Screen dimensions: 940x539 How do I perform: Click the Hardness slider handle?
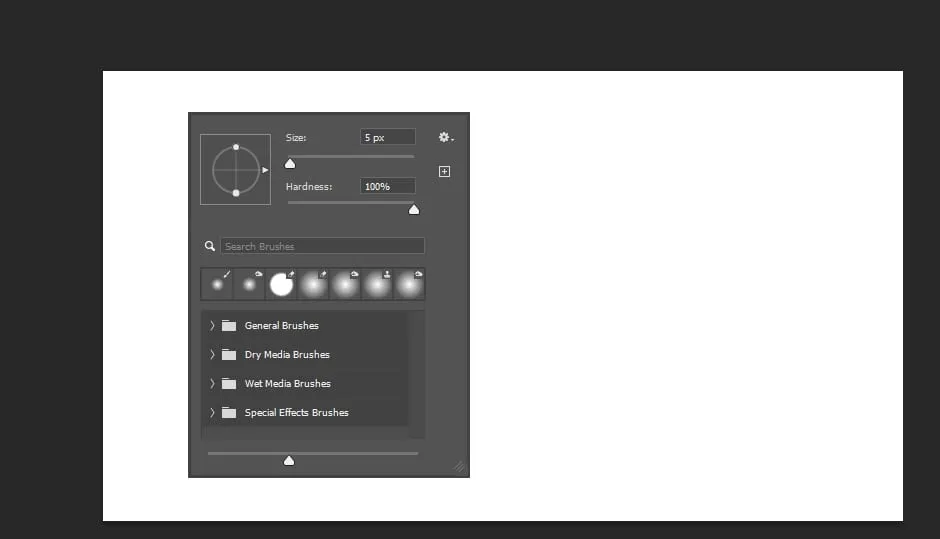414,209
